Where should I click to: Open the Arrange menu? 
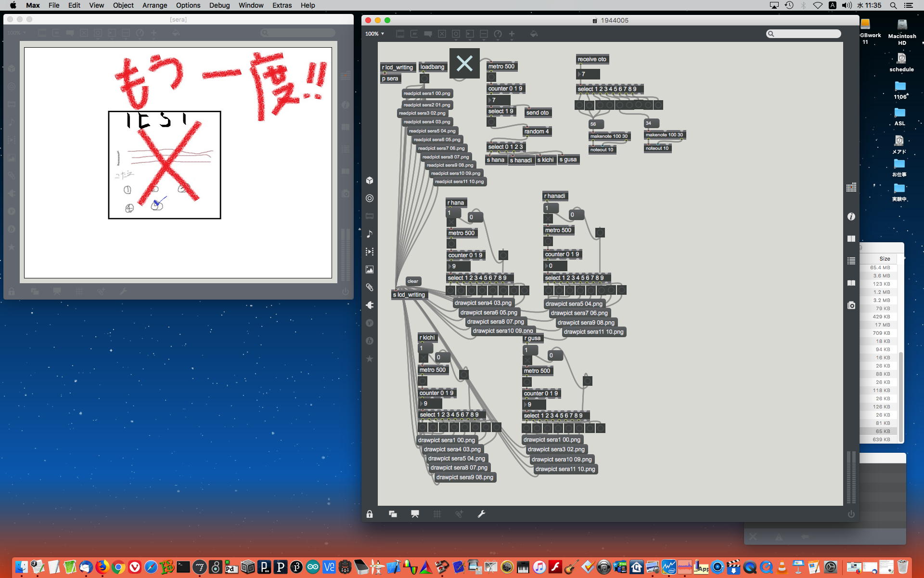154,5
